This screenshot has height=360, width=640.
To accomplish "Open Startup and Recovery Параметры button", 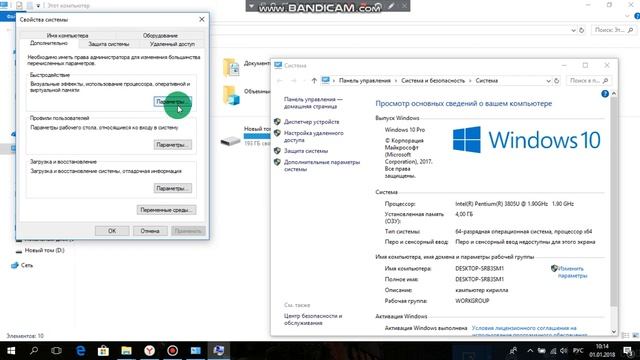I will coord(173,188).
